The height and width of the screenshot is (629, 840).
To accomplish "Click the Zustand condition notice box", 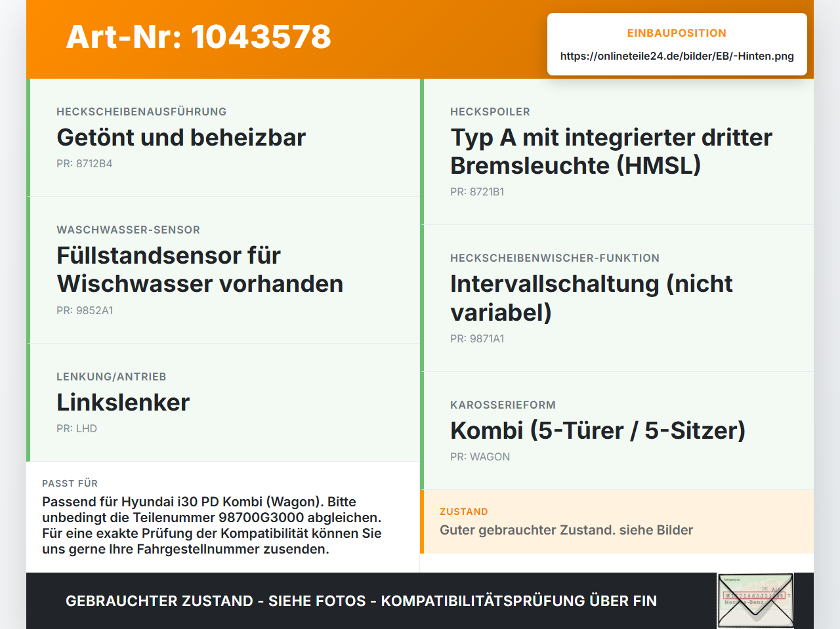I will click(x=617, y=521).
